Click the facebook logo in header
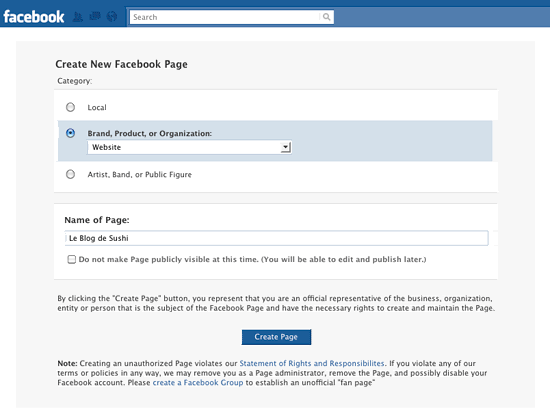550x416 pixels. (34, 17)
